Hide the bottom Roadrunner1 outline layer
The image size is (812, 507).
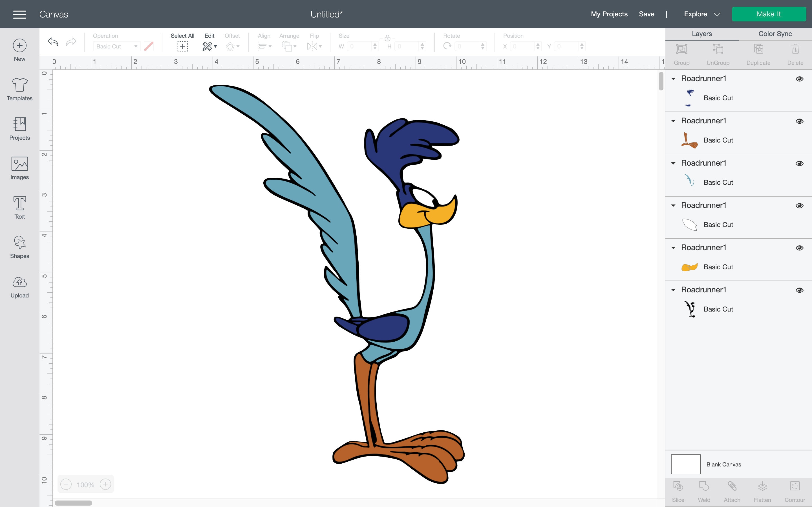pyautogui.click(x=800, y=290)
